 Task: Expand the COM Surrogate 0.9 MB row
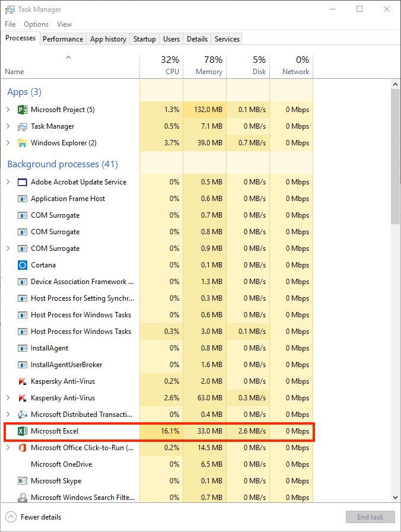(x=8, y=249)
